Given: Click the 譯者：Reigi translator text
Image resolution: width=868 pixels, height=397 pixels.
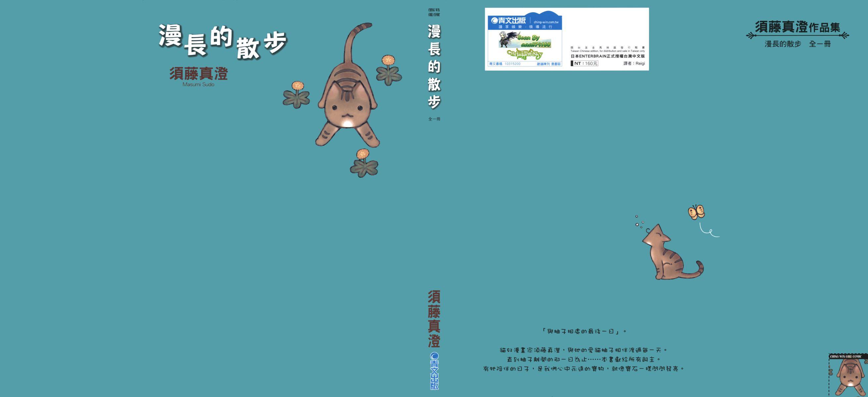Looking at the screenshot, I should (634, 64).
